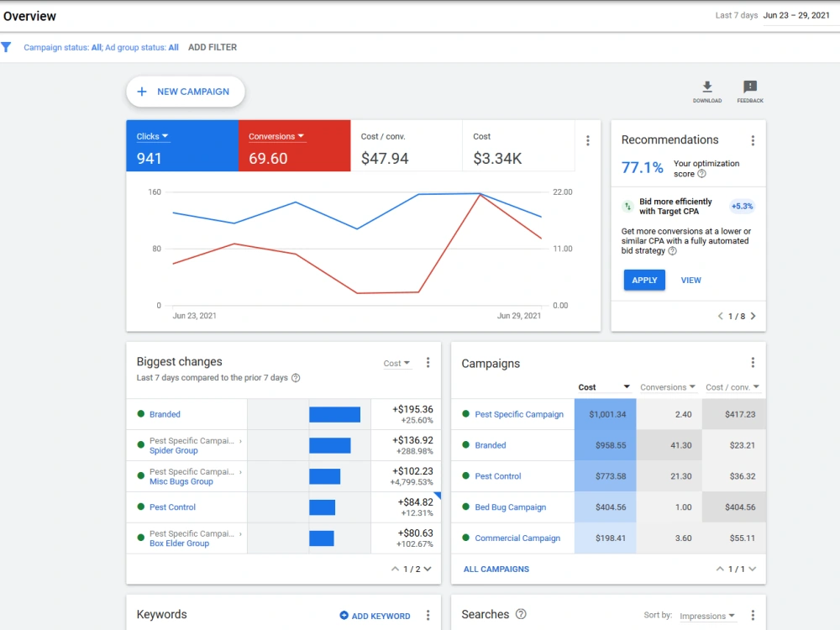Click All Campaigns link
The image size is (840, 630).
pos(496,569)
